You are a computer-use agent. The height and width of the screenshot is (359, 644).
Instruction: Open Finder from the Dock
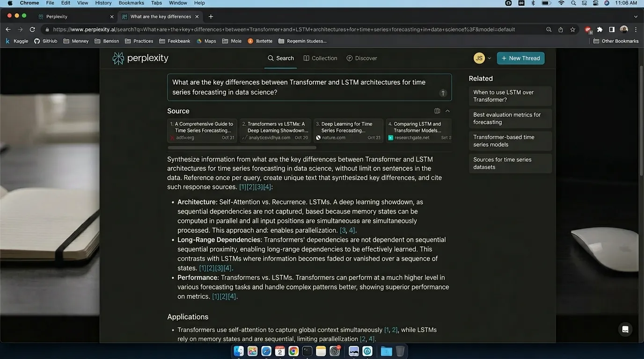pos(239,351)
